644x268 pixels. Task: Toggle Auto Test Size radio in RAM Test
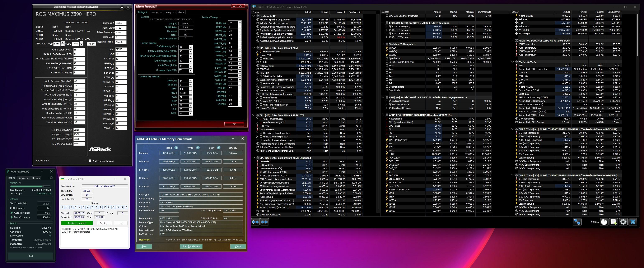point(11,213)
